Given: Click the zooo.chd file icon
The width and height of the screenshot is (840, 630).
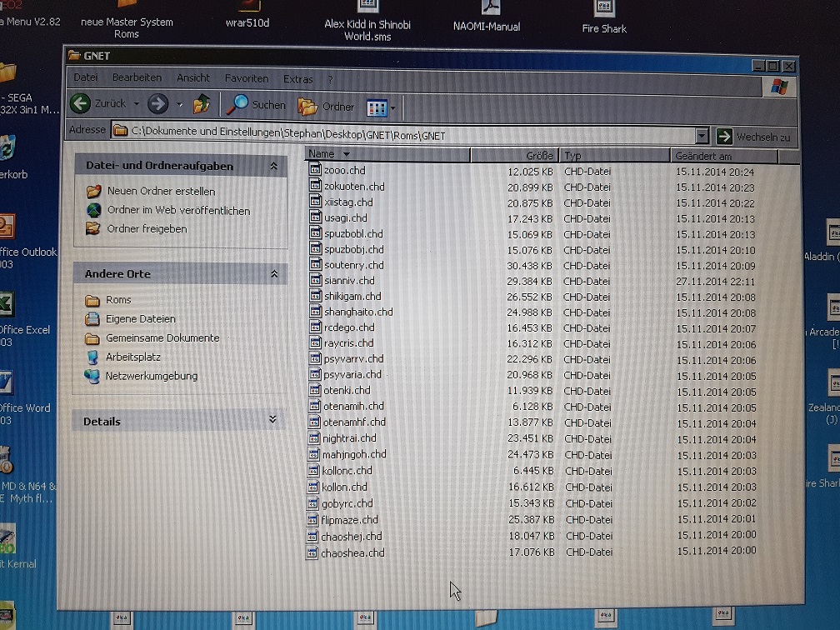Looking at the screenshot, I should pos(316,169).
